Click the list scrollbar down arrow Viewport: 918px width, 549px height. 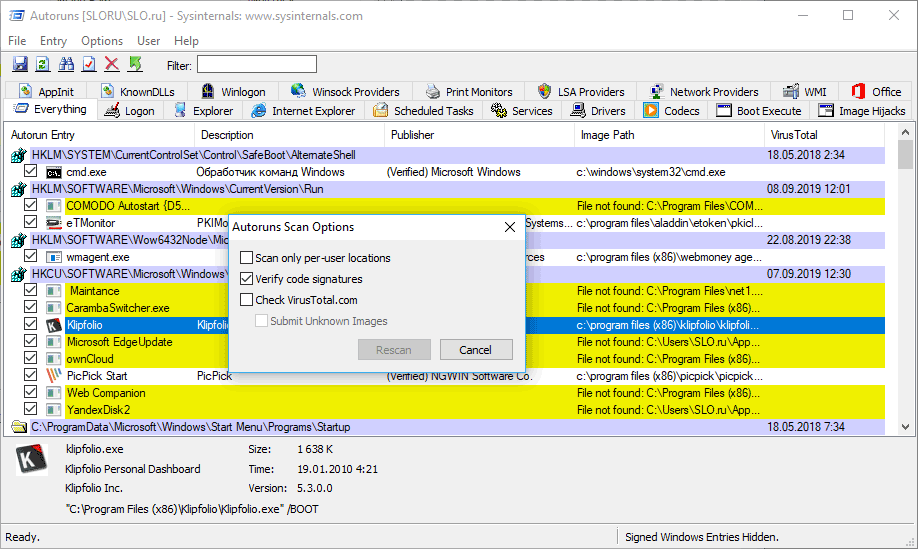tap(905, 427)
